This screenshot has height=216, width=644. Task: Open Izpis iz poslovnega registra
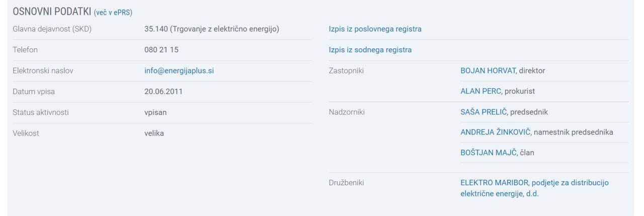tap(375, 29)
